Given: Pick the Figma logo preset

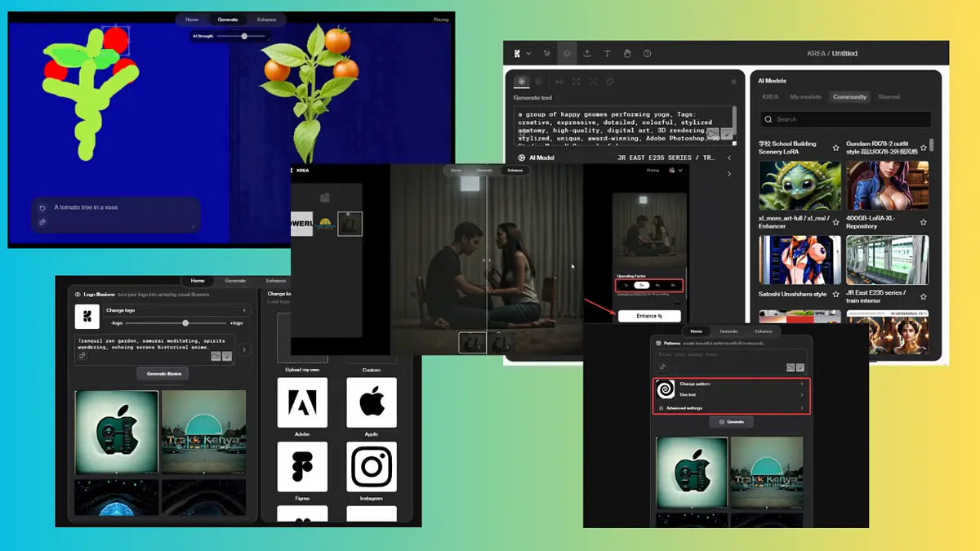Looking at the screenshot, I should pyautogui.click(x=302, y=467).
